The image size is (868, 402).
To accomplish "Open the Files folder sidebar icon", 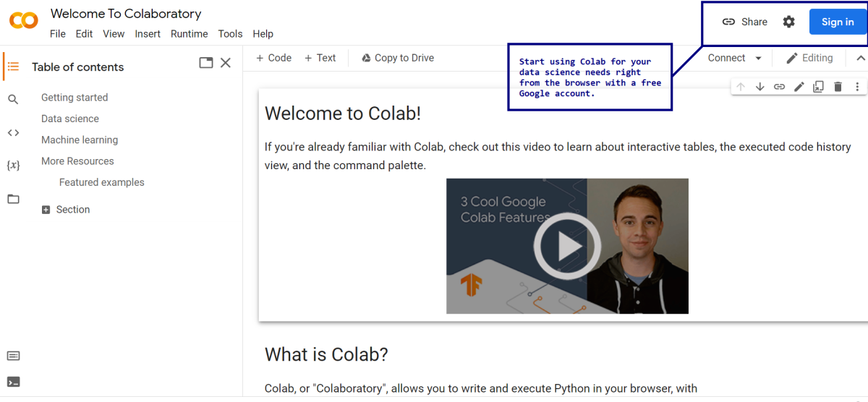I will 13,199.
